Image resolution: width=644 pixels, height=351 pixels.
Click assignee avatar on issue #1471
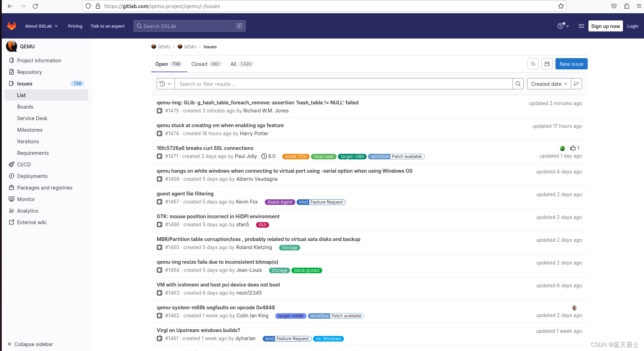pyautogui.click(x=562, y=148)
